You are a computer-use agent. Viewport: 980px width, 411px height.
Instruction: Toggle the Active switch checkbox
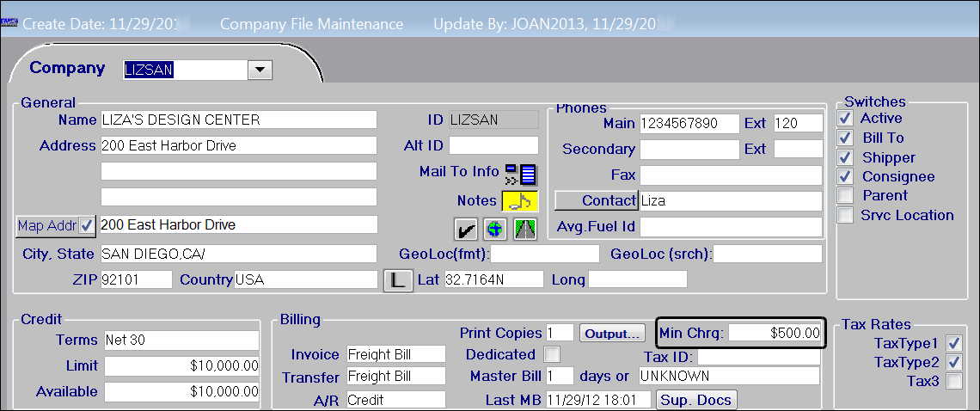(845, 119)
